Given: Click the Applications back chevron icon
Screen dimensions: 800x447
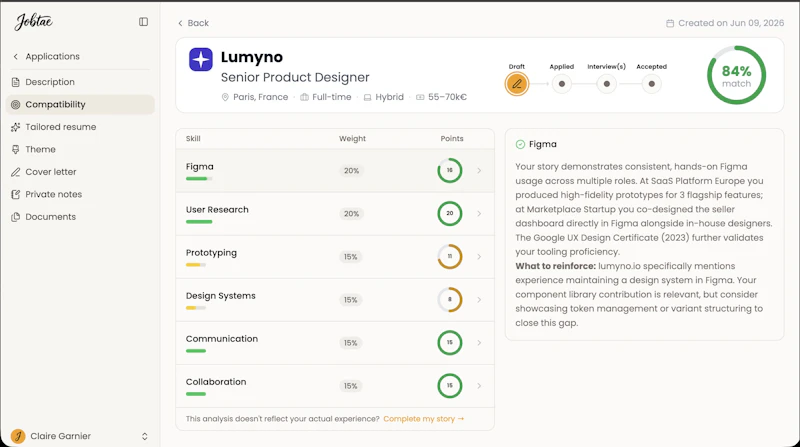Looking at the screenshot, I should click(15, 57).
